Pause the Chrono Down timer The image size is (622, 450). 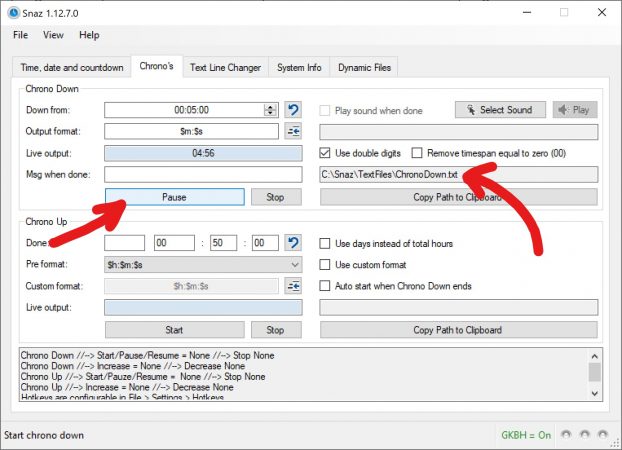tap(174, 197)
